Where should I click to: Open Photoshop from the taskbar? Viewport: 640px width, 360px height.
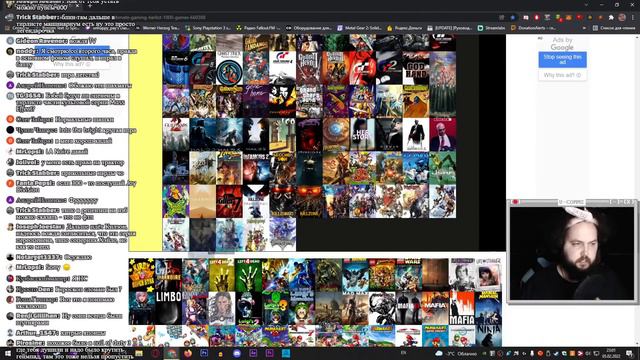coord(204,353)
